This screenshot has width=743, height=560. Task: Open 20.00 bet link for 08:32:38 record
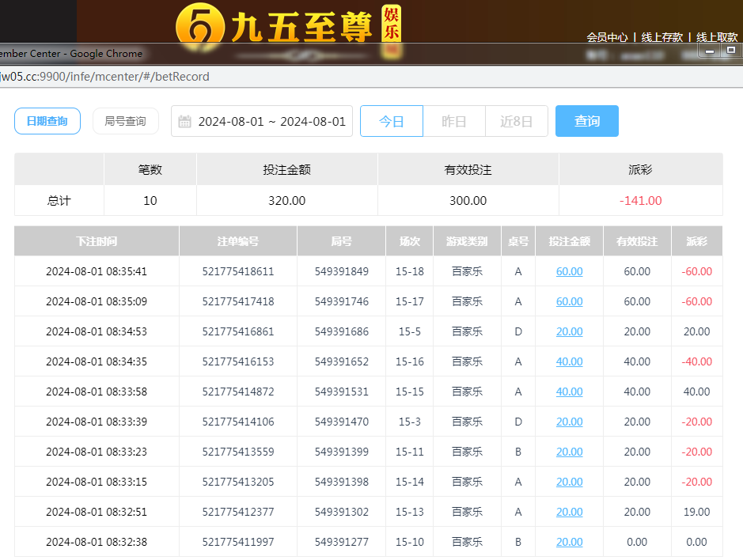569,542
